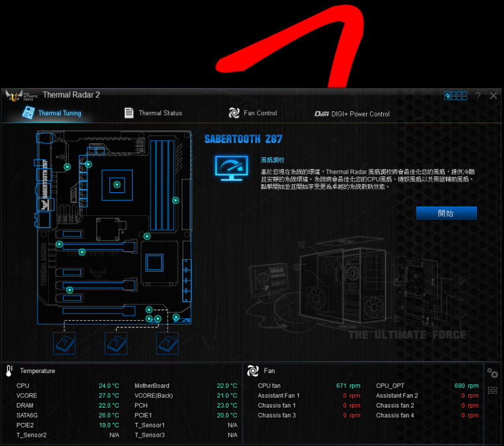504x446 pixels.
Task: Click the CPU fan 671 rpm value
Action: click(348, 386)
